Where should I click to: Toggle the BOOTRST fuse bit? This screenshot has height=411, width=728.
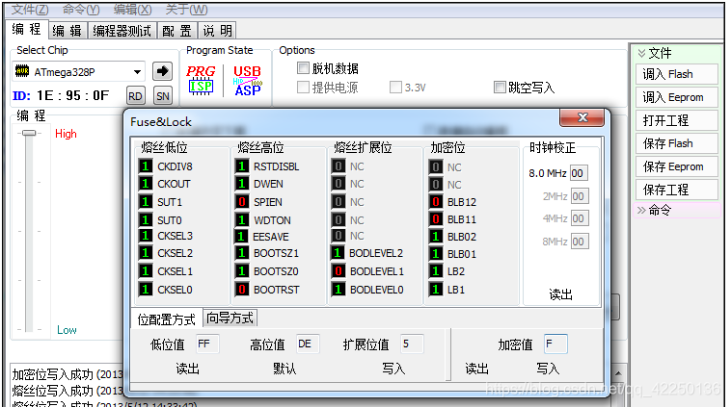[x=241, y=289]
